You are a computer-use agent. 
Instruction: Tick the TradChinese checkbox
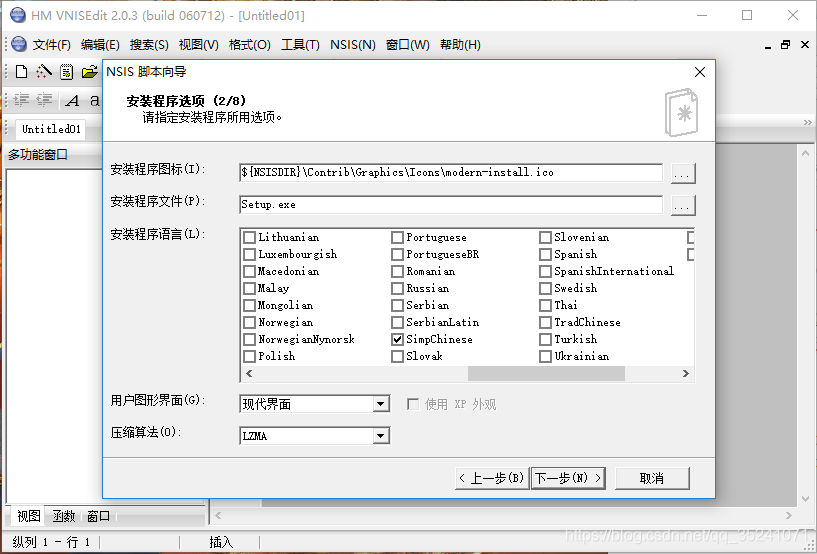[546, 323]
